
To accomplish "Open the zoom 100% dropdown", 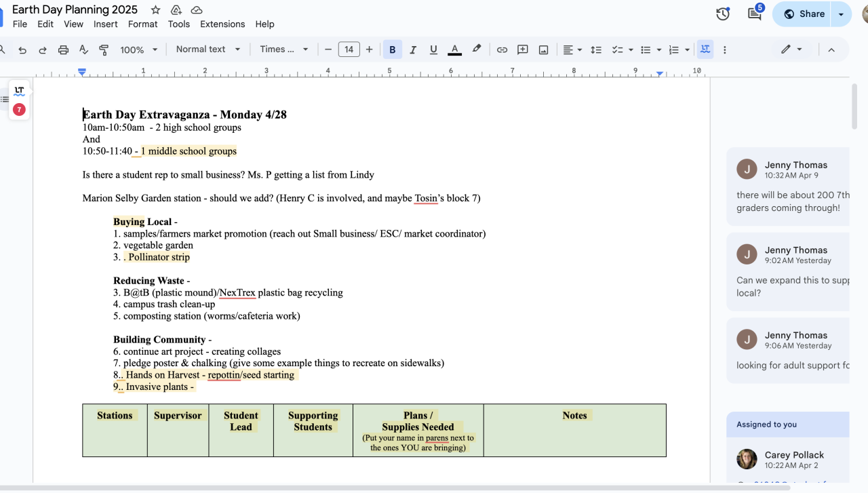I will (x=138, y=50).
